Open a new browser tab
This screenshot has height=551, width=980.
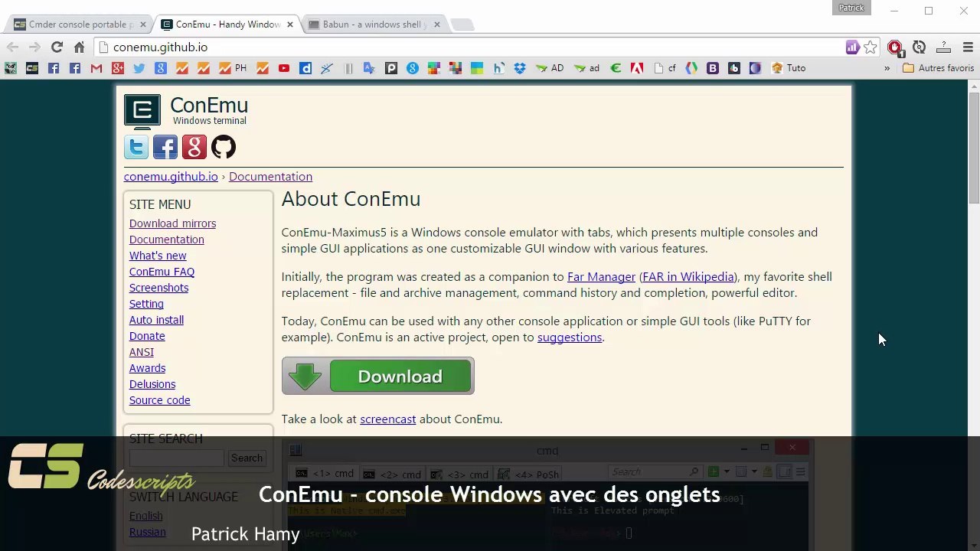(462, 24)
